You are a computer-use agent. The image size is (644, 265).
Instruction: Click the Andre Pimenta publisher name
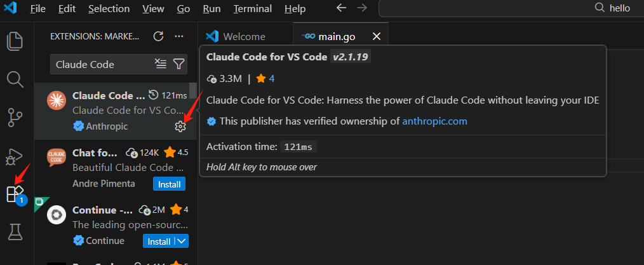point(104,183)
